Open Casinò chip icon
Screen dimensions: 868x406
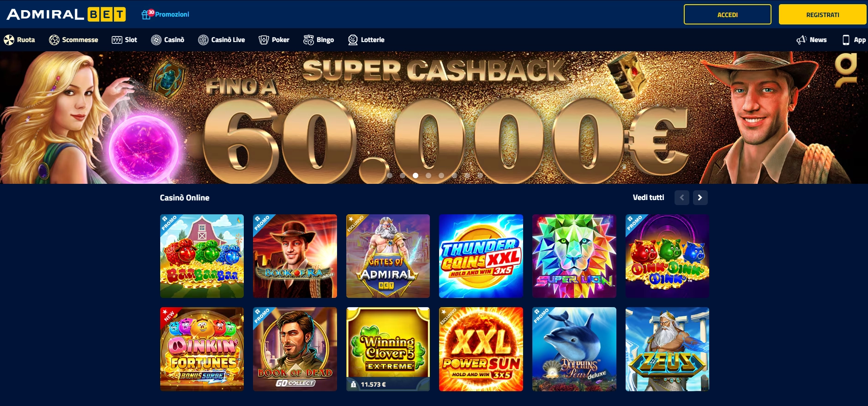click(156, 40)
